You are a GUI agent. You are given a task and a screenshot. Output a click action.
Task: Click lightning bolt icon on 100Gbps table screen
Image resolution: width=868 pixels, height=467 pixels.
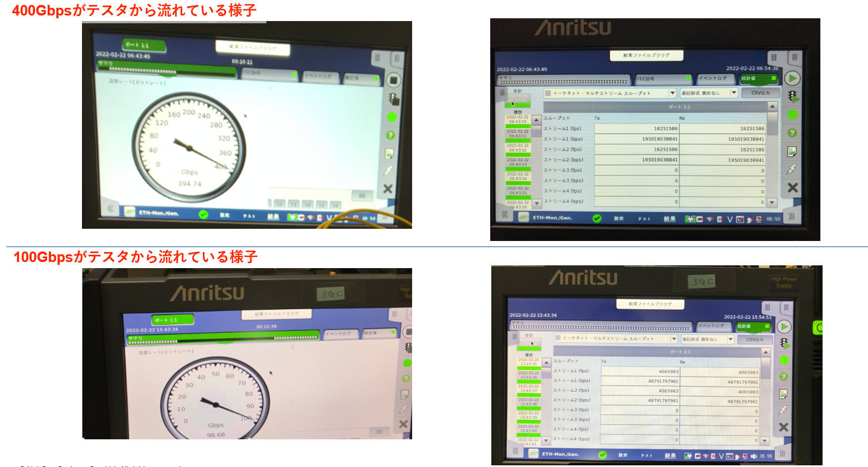(x=783, y=410)
